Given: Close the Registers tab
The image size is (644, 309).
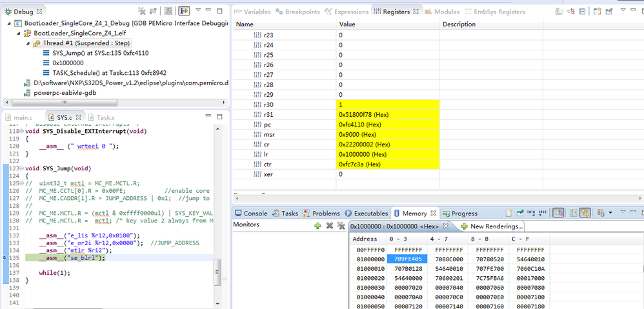Looking at the screenshot, I should tap(416, 12).
